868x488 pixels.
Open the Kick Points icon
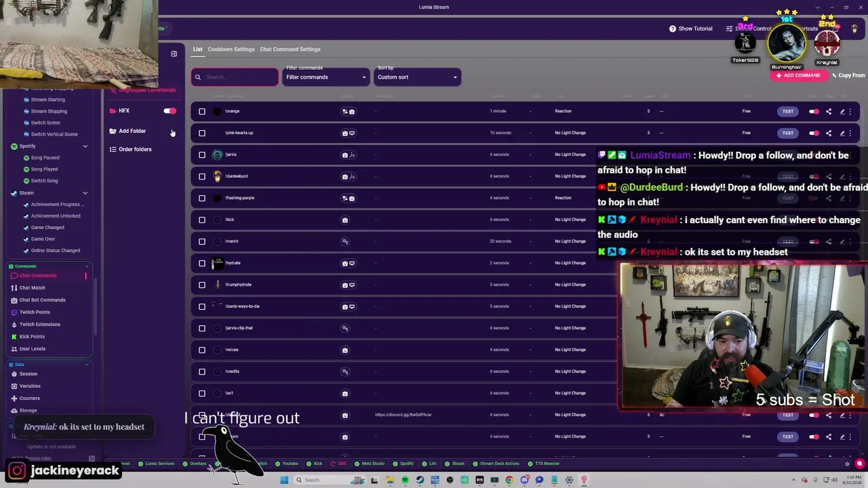(14, 337)
